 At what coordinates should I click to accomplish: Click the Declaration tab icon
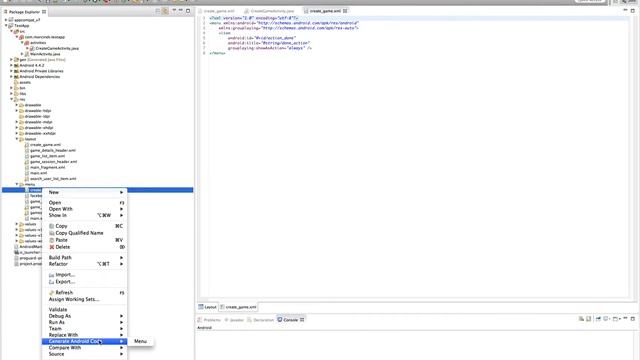[249, 320]
